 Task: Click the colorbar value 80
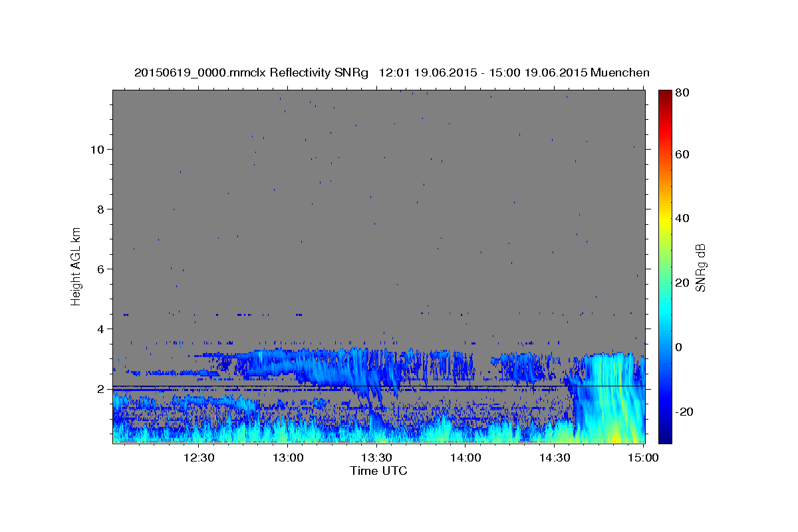coord(683,93)
